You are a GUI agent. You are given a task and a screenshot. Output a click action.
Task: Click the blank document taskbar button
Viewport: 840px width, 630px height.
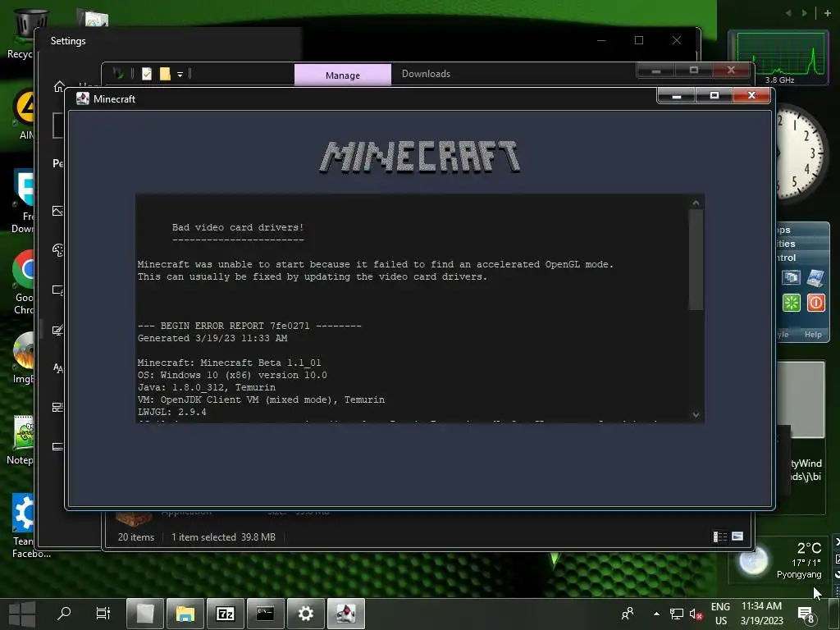144,614
